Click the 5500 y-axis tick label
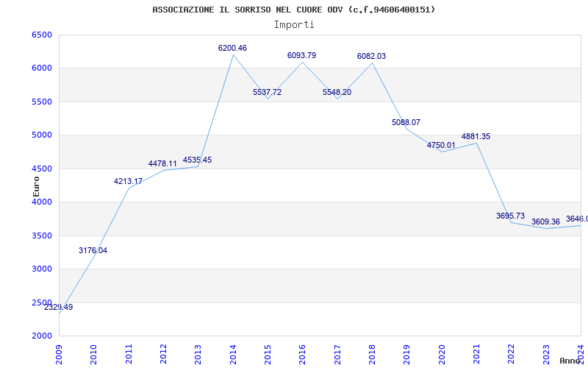Viewport: 588px width, 368px height. (42, 102)
